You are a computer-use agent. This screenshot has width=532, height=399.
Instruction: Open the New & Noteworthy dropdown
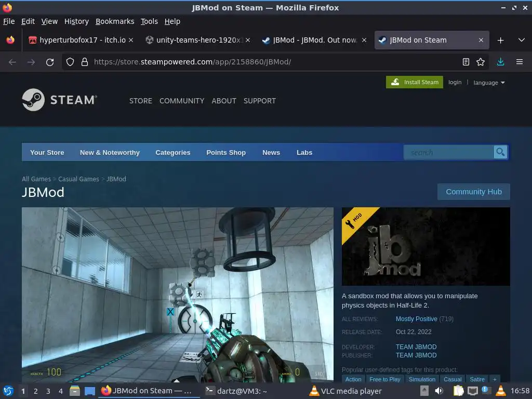(110, 152)
